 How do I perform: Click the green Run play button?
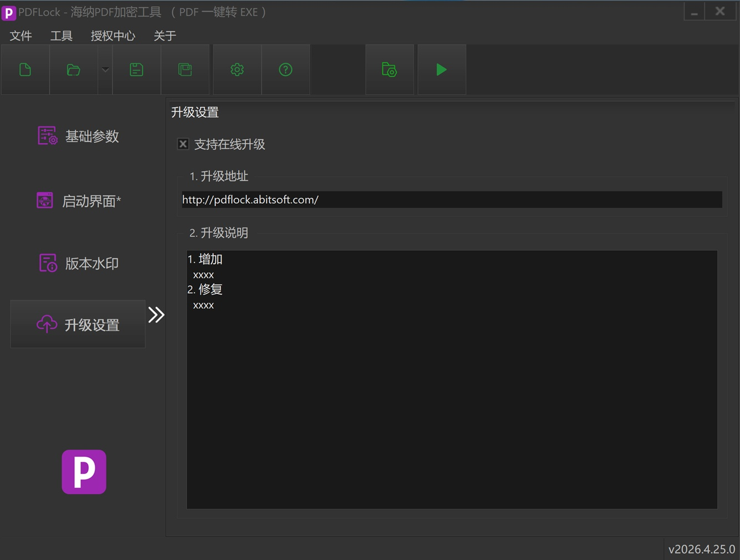point(441,69)
